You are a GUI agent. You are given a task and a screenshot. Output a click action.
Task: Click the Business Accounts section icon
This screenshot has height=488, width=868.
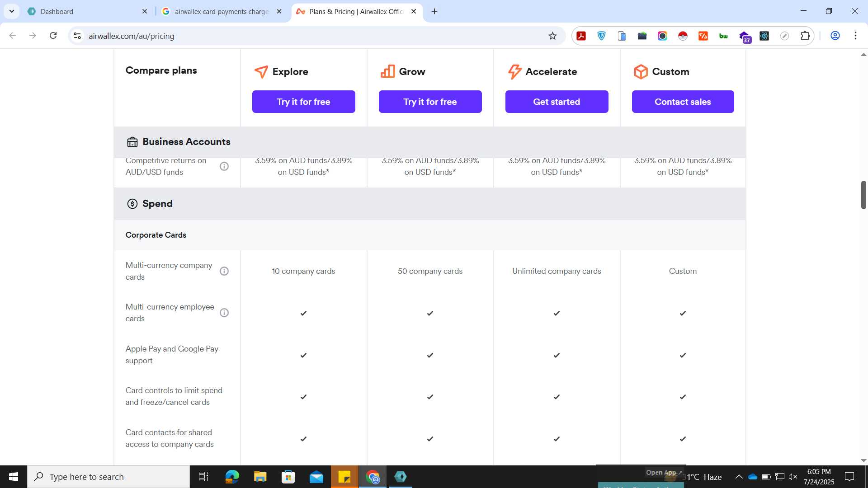tap(132, 142)
